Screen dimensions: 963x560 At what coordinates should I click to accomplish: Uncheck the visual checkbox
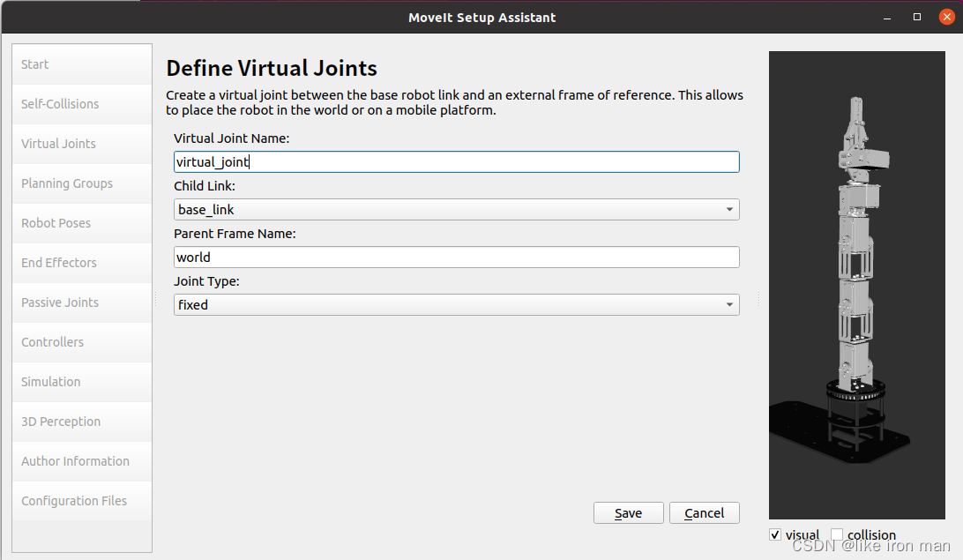click(x=775, y=534)
